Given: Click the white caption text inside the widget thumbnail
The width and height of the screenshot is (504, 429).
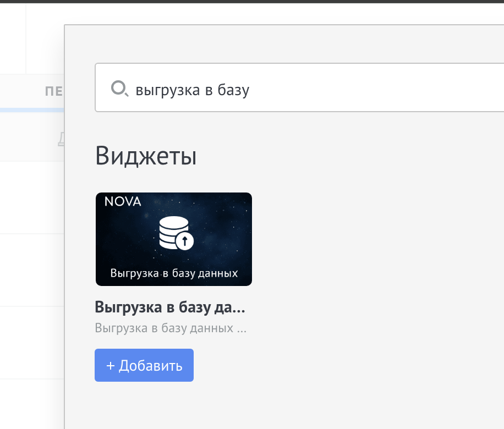Looking at the screenshot, I should coord(174,273).
